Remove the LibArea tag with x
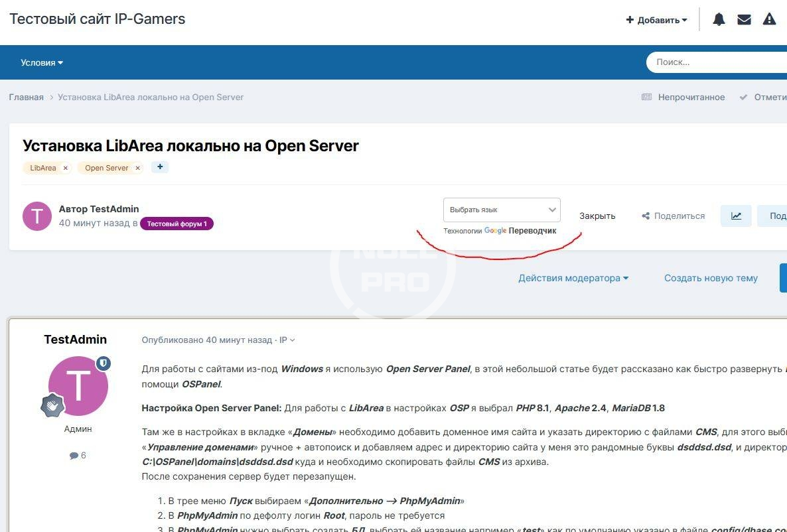 point(65,168)
